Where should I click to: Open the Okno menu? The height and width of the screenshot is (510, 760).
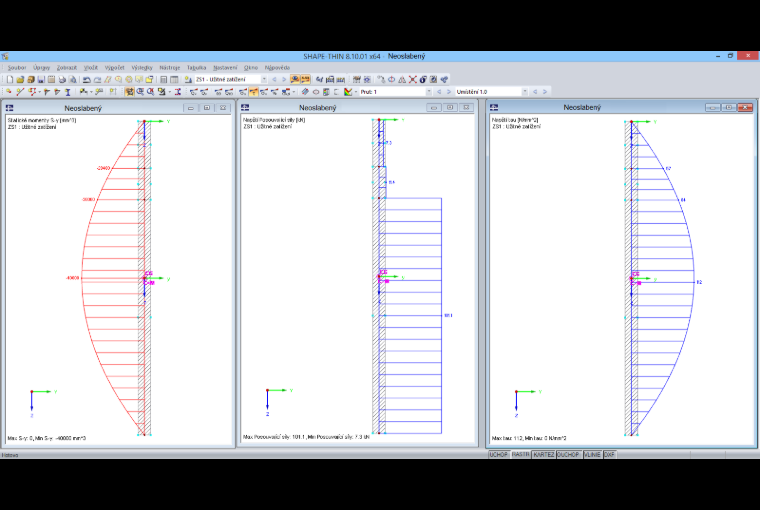click(251, 67)
